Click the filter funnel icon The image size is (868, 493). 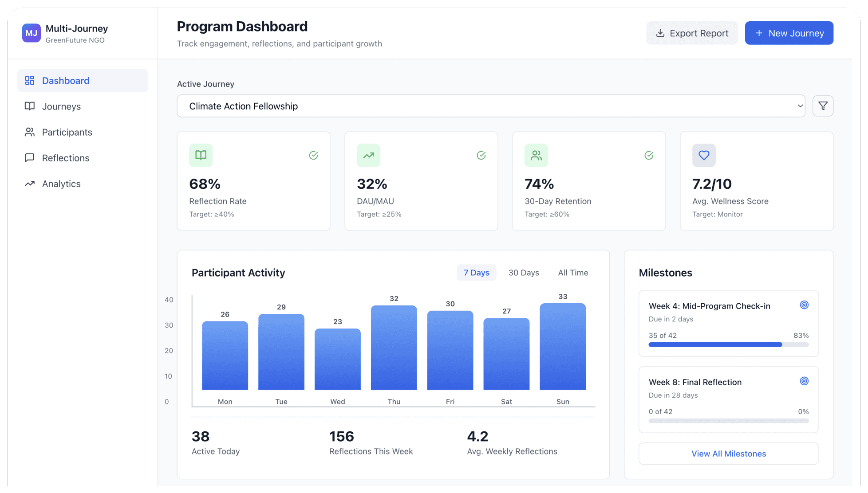click(822, 106)
